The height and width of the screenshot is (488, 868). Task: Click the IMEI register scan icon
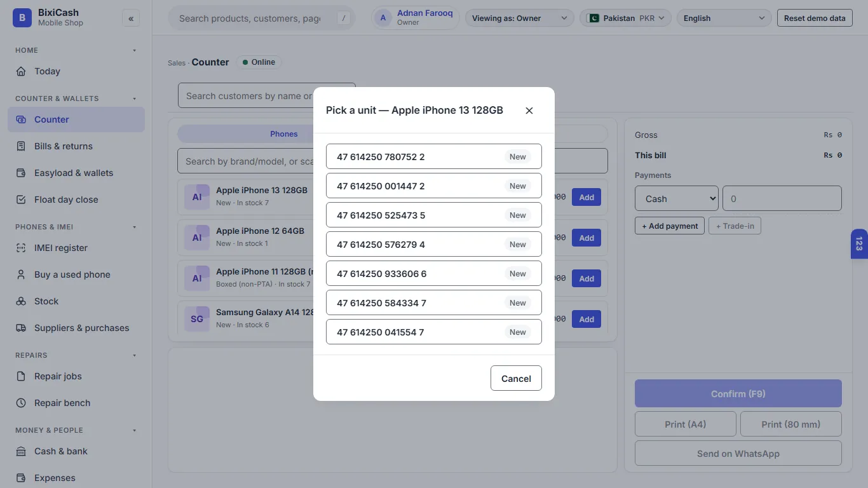tap(21, 248)
